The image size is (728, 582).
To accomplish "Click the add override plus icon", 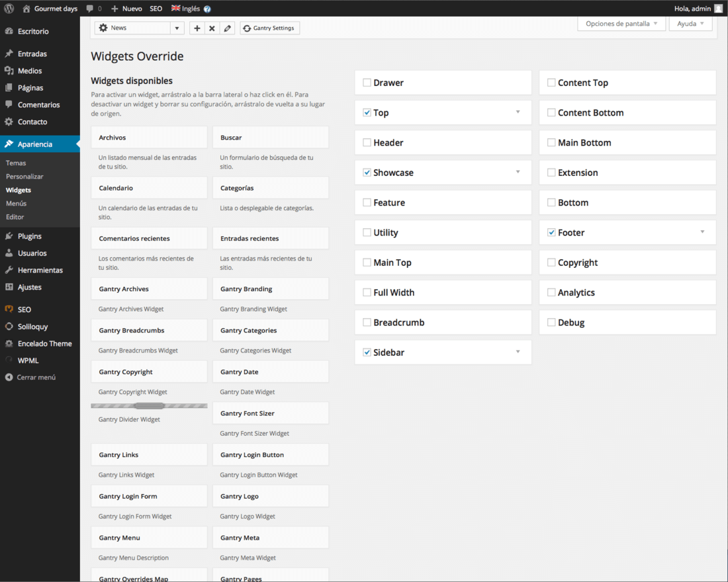I will tap(197, 28).
